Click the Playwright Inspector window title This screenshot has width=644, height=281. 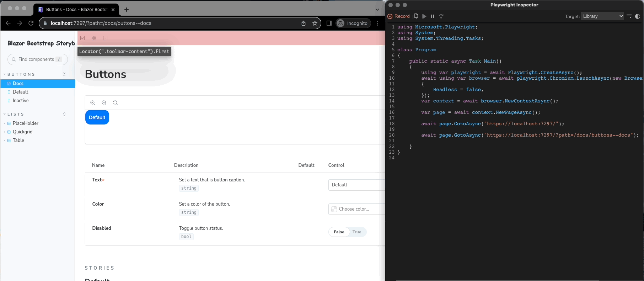tap(514, 5)
